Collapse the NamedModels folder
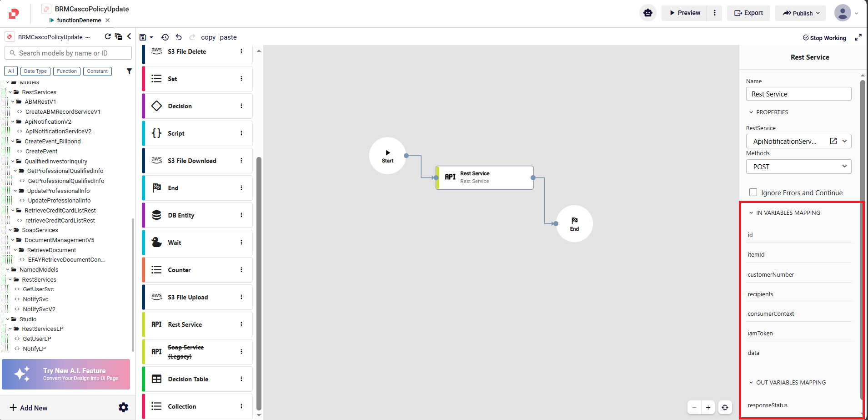Screen dimensions: 868x420 (x=8, y=269)
